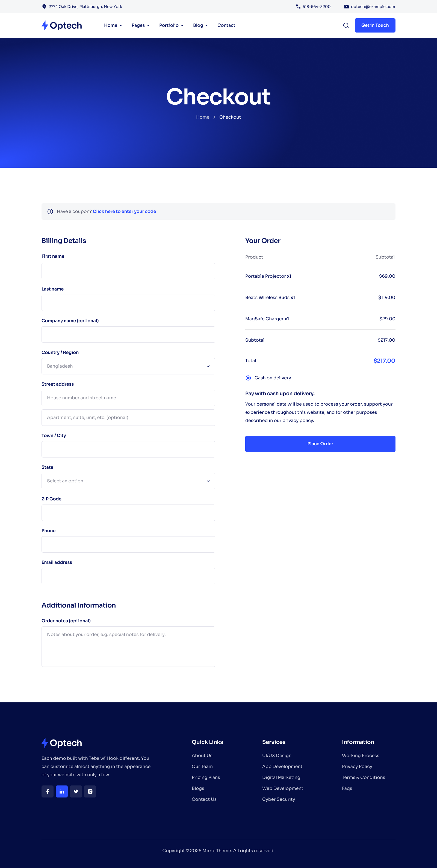Click the Get in Touch button
437x868 pixels.
point(375,25)
